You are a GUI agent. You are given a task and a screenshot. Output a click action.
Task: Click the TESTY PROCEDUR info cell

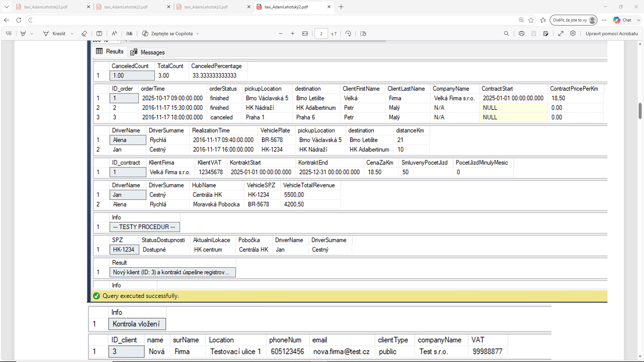pyautogui.click(x=145, y=227)
